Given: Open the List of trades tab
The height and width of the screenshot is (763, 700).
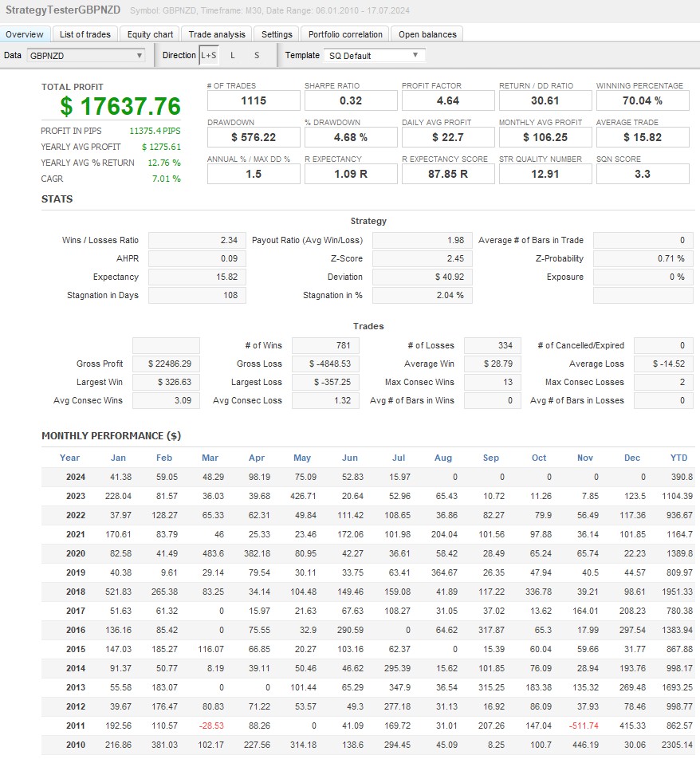Looking at the screenshot, I should click(85, 34).
